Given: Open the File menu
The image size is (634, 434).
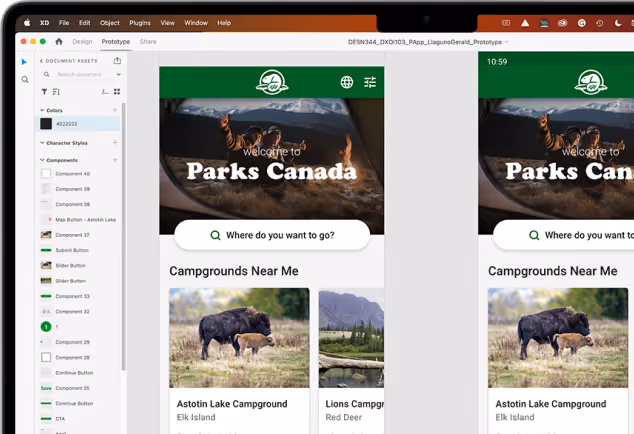Looking at the screenshot, I should pos(64,23).
